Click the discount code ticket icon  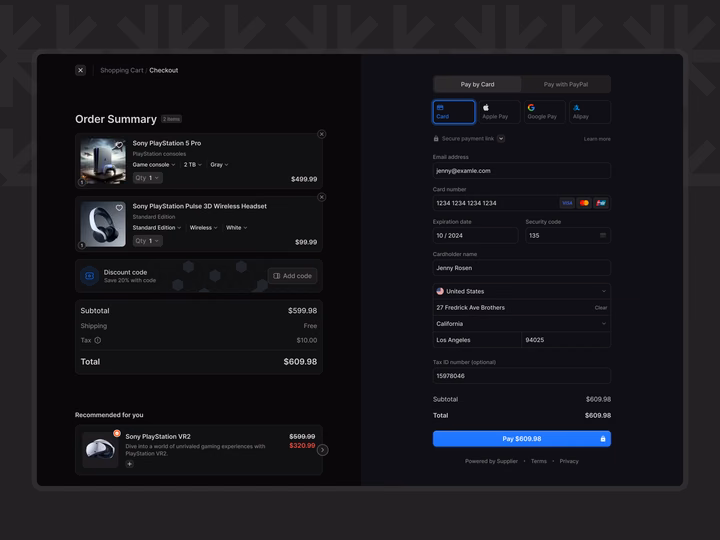coord(90,276)
